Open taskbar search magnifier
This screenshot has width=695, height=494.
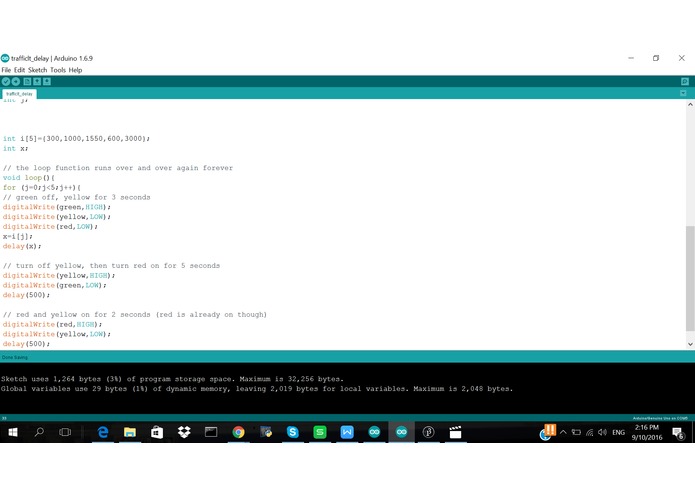(x=39, y=432)
